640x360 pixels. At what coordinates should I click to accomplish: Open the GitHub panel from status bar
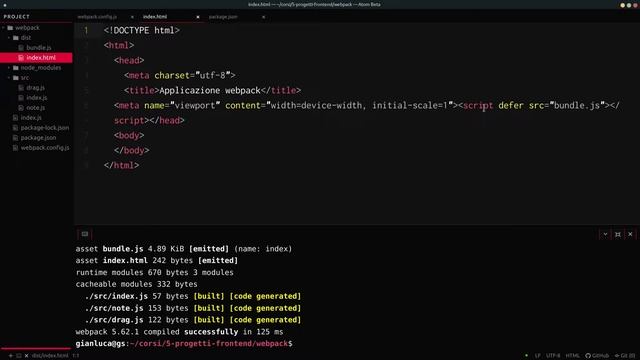(x=597, y=356)
